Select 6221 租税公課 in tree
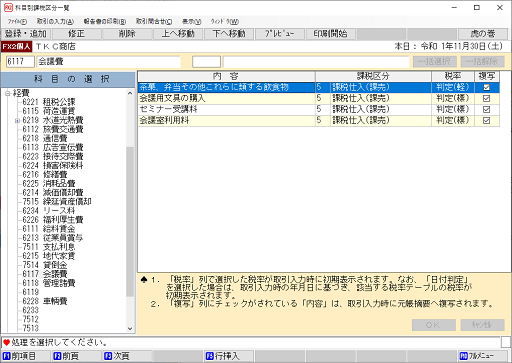 [x=49, y=102]
